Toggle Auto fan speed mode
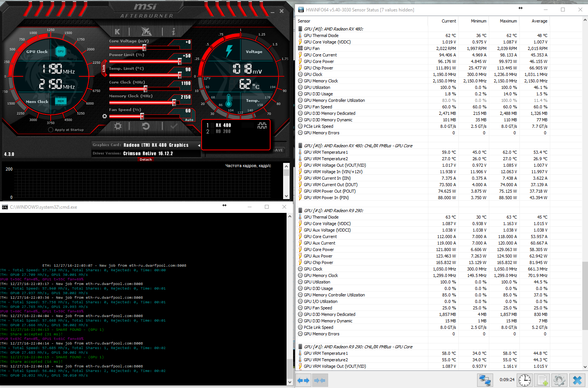This screenshot has width=588, height=388. (x=189, y=120)
